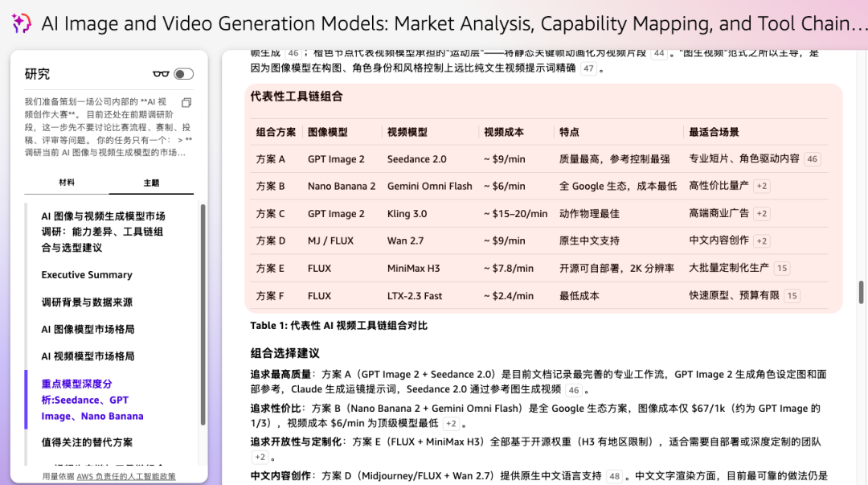Click the sparkle app logo icon
Viewport: 868px width, 485px height.
[x=21, y=23]
